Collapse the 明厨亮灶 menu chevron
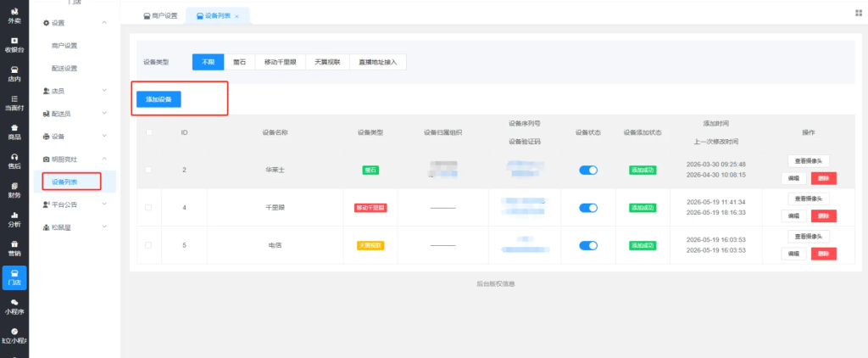 tap(104, 159)
